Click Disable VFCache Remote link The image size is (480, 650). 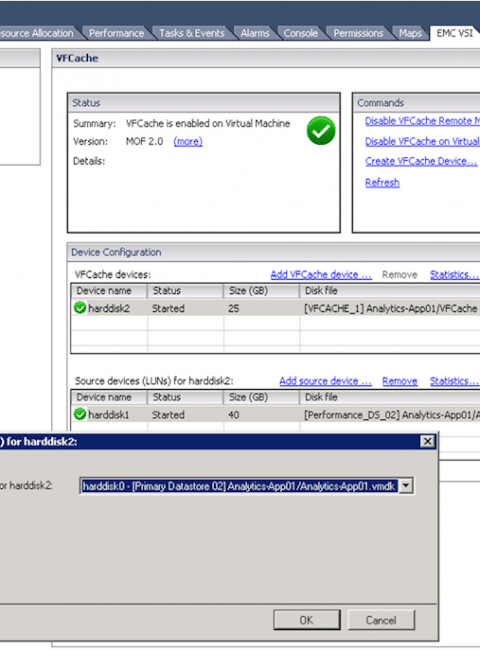(422, 121)
